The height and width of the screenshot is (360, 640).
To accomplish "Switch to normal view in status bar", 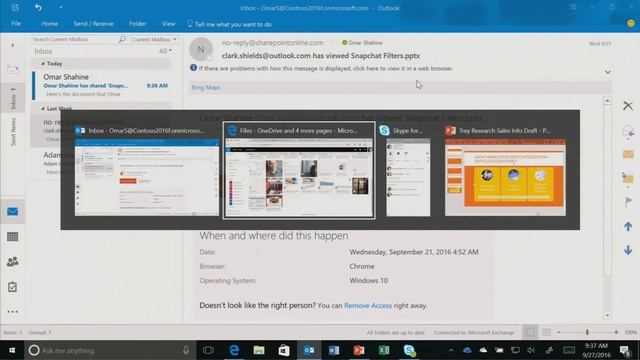I will pos(530,332).
